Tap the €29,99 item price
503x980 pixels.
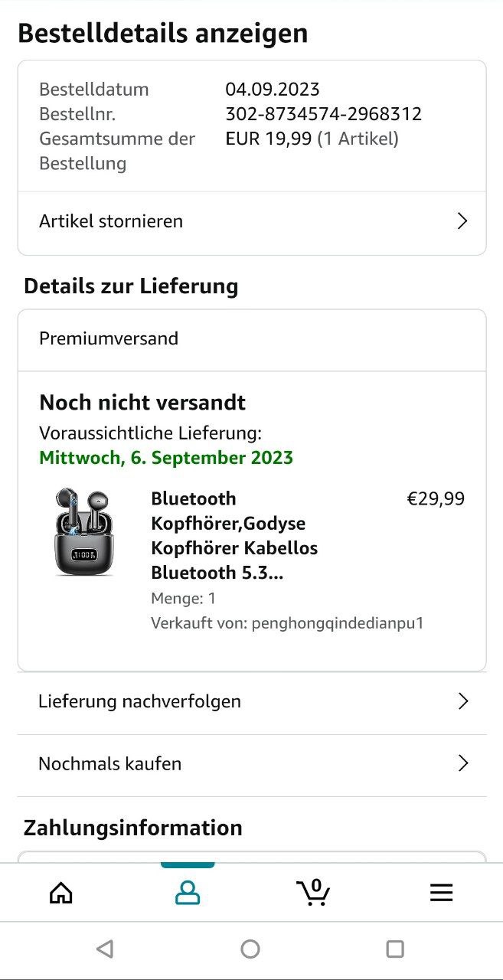(x=436, y=499)
